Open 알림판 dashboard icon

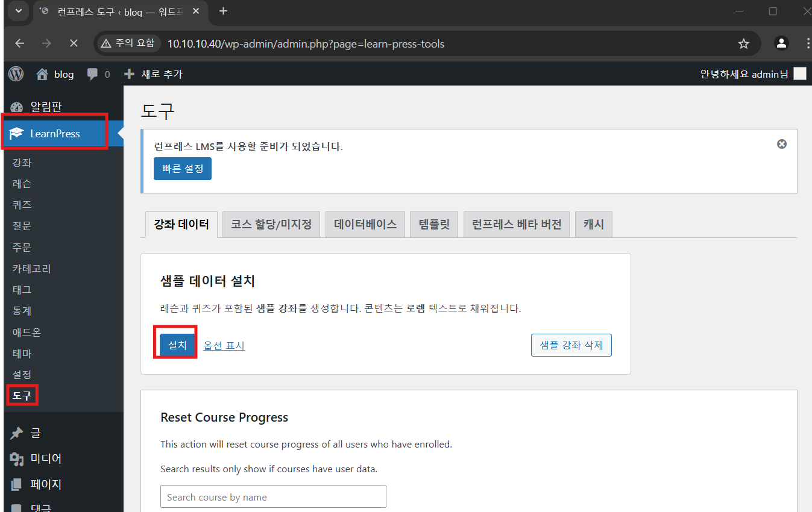[x=16, y=107]
